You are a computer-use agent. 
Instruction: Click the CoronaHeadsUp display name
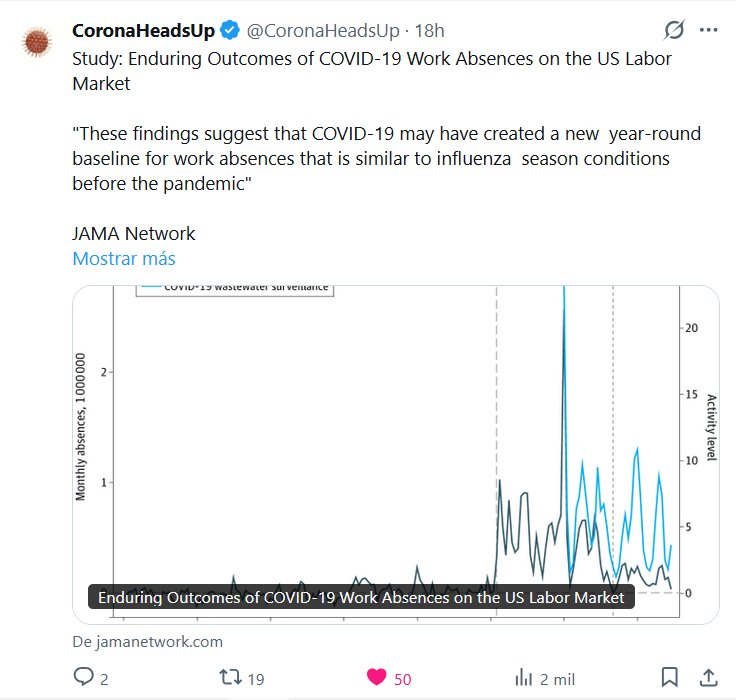tap(143, 31)
